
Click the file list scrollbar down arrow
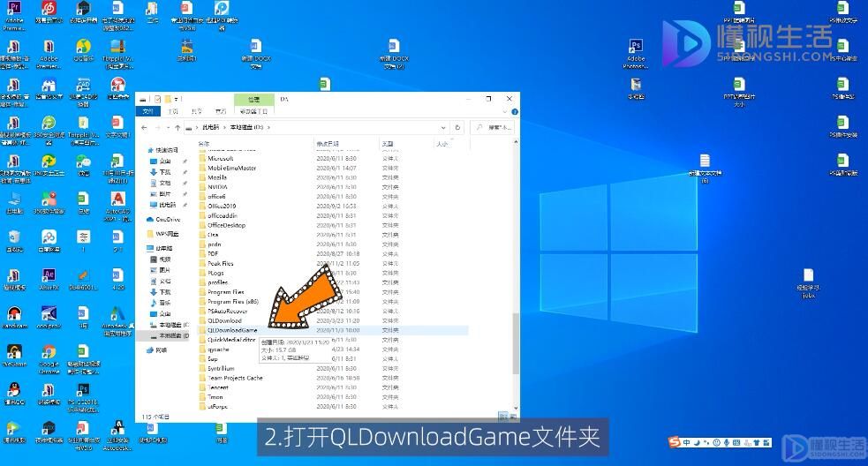pos(516,408)
